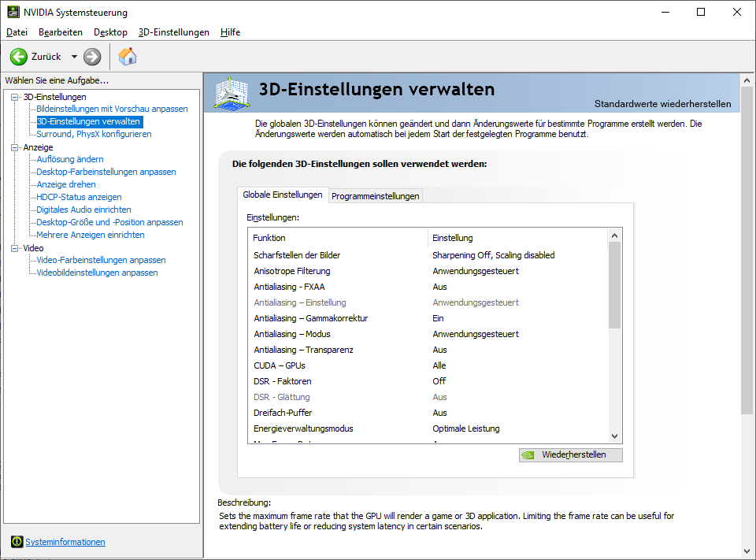This screenshot has height=560, width=756.
Task: Open Bildeinstellungen mit Vorschau anpassen
Action: pyautogui.click(x=112, y=109)
